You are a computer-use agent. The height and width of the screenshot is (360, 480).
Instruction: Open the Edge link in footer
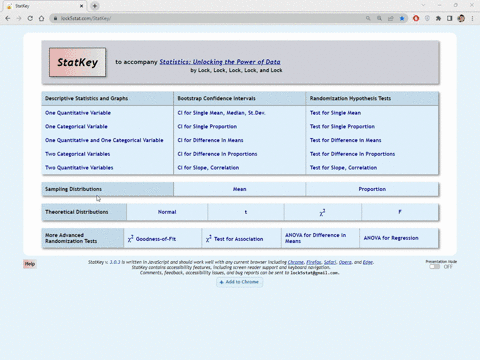[368, 262]
